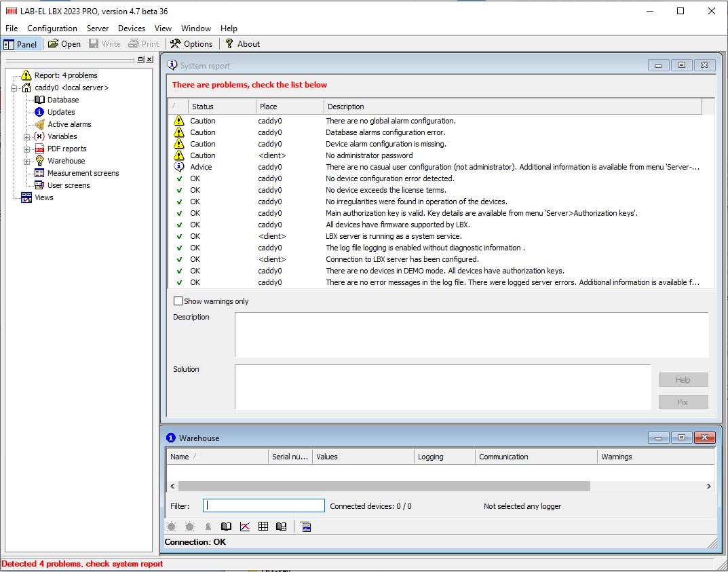
Task: Expand the Variables tree node
Action: coord(27,137)
